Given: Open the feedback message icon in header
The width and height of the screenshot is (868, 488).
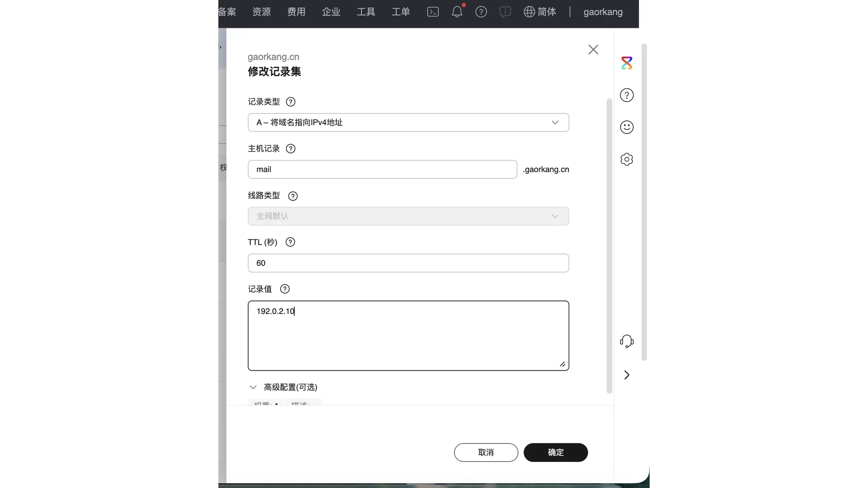Looking at the screenshot, I should (505, 12).
